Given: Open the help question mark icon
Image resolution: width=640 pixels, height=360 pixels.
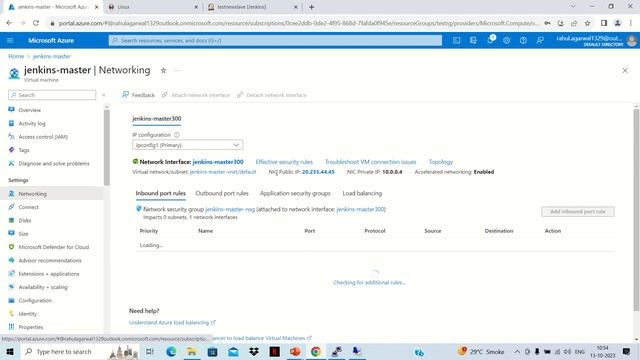Looking at the screenshot, I should [523, 40].
